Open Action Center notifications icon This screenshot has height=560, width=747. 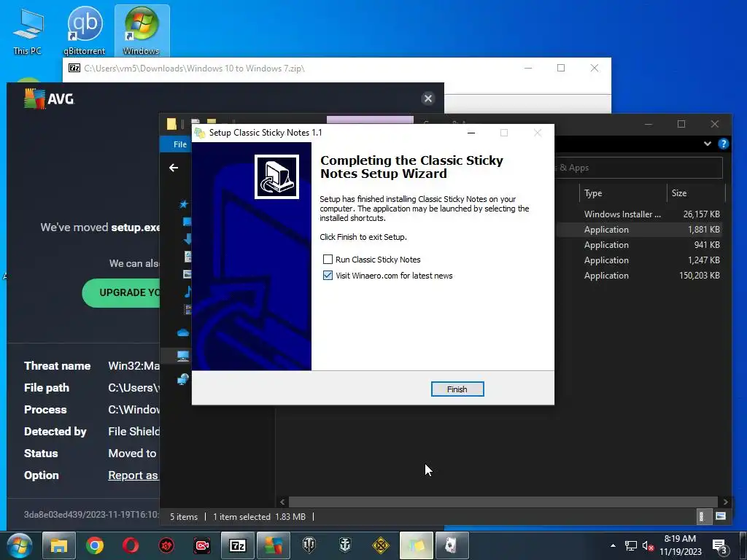(719, 545)
